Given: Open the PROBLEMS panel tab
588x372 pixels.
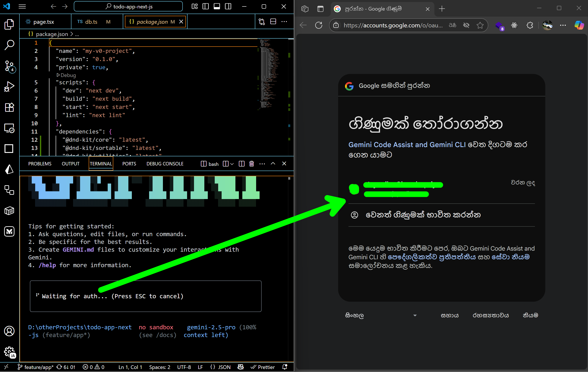Looking at the screenshot, I should 40,164.
